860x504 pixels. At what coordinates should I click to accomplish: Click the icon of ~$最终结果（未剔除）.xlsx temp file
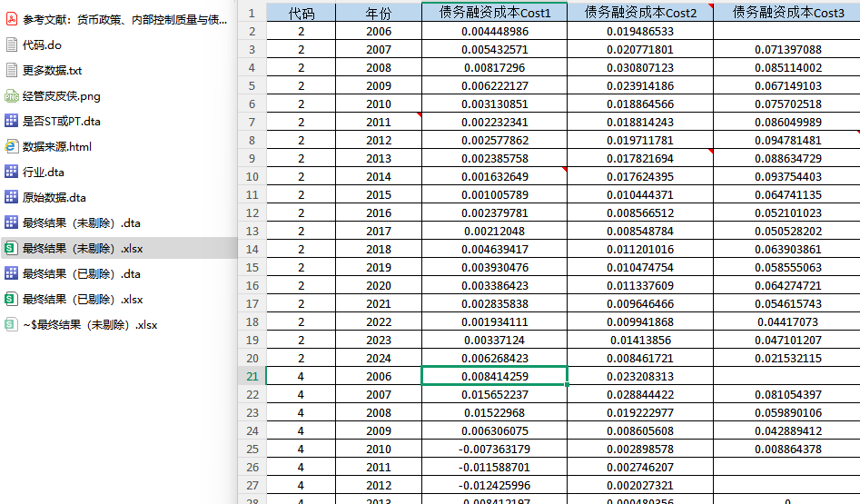(x=12, y=325)
